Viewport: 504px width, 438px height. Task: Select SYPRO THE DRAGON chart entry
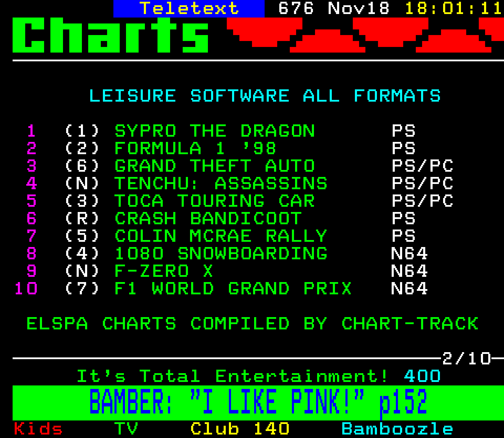(x=215, y=131)
